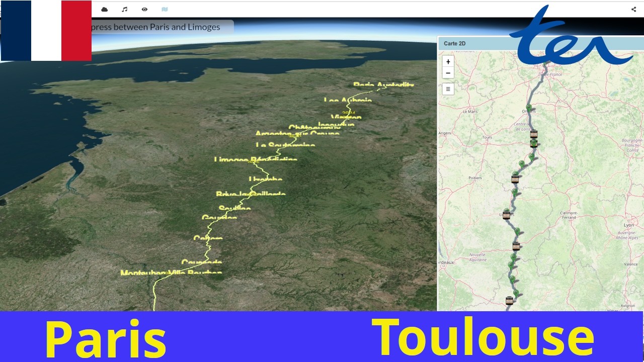644x362 pixels.
Task: Click the train icon just south of Orléans pin
Action: [534, 134]
